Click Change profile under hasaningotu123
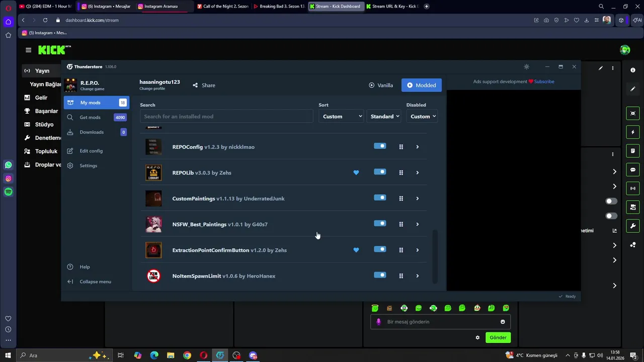 click(x=152, y=88)
